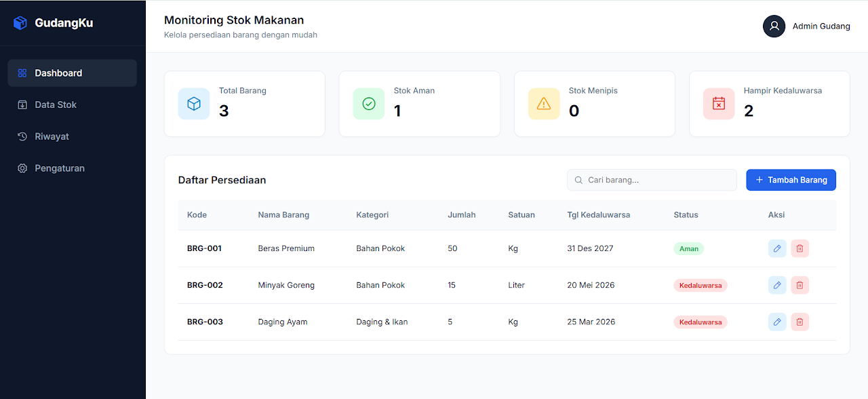Click the Daging Ayam name cell
The width and height of the screenshot is (868, 399).
(x=283, y=322)
